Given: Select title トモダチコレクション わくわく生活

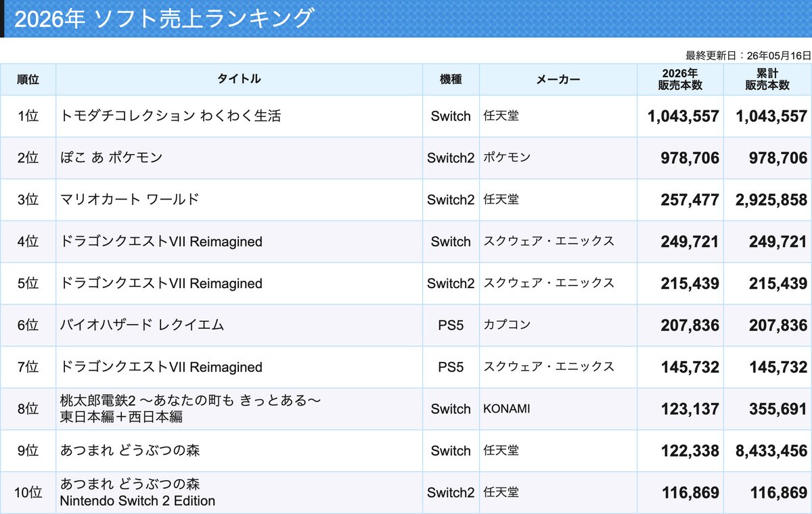Looking at the screenshot, I should point(171,116).
